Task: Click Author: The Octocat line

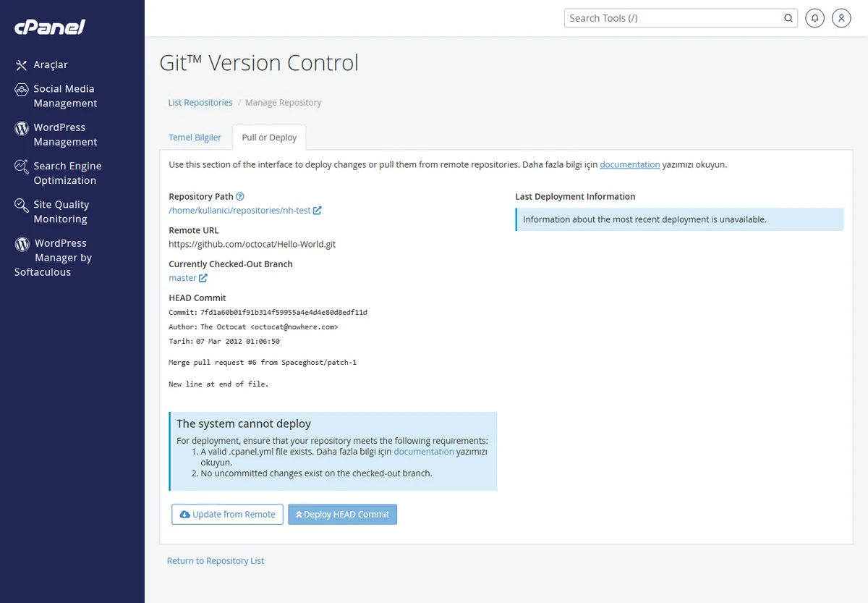Action: tap(253, 326)
